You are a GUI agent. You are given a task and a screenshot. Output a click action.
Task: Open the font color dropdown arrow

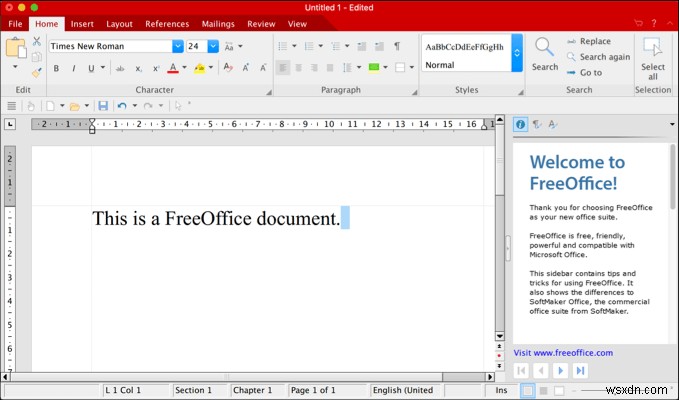pyautogui.click(x=184, y=68)
